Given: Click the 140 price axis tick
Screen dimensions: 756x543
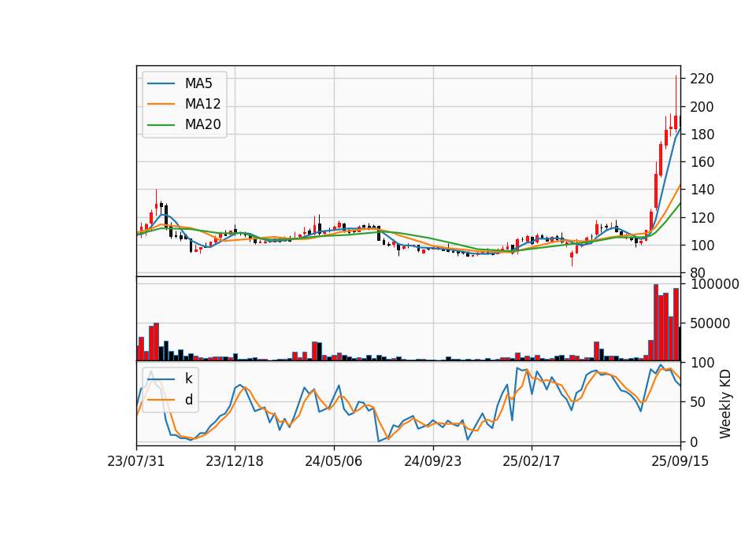Looking at the screenshot, I should click(x=702, y=190).
